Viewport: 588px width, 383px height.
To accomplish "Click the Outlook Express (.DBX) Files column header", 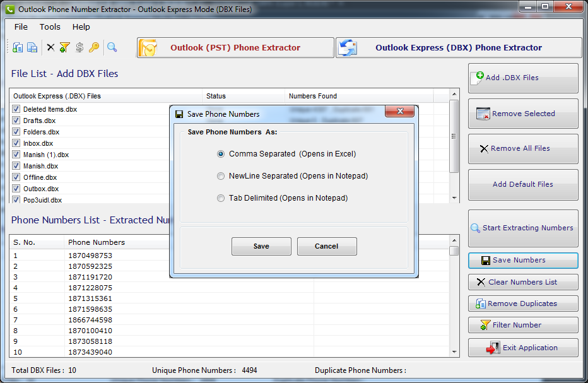I will tap(106, 96).
